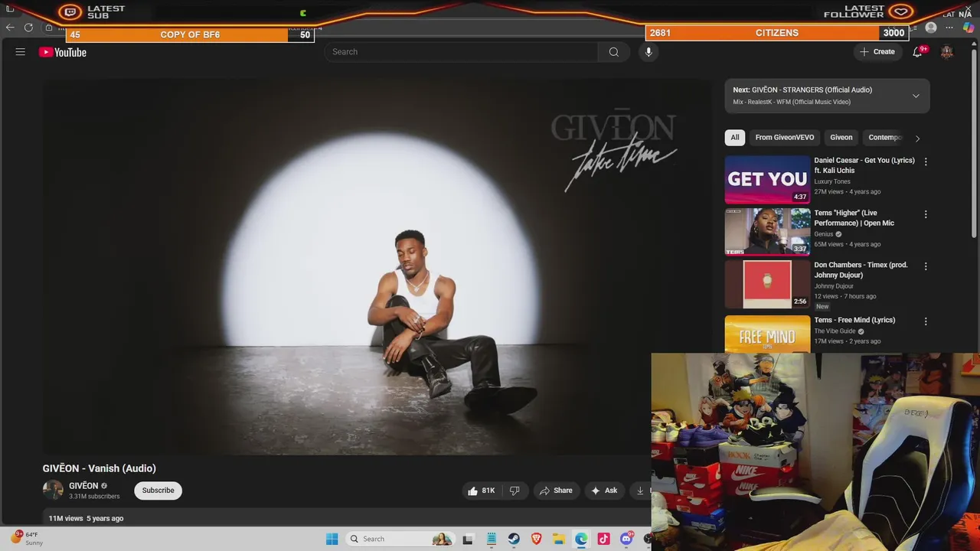Image resolution: width=980 pixels, height=551 pixels.
Task: Click Don Chambers - Timex video title
Action: pyautogui.click(x=861, y=269)
